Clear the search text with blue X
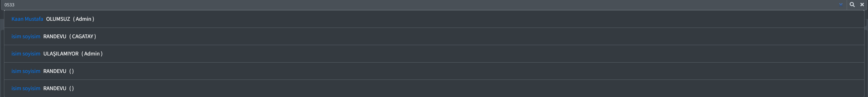 pyautogui.click(x=841, y=5)
